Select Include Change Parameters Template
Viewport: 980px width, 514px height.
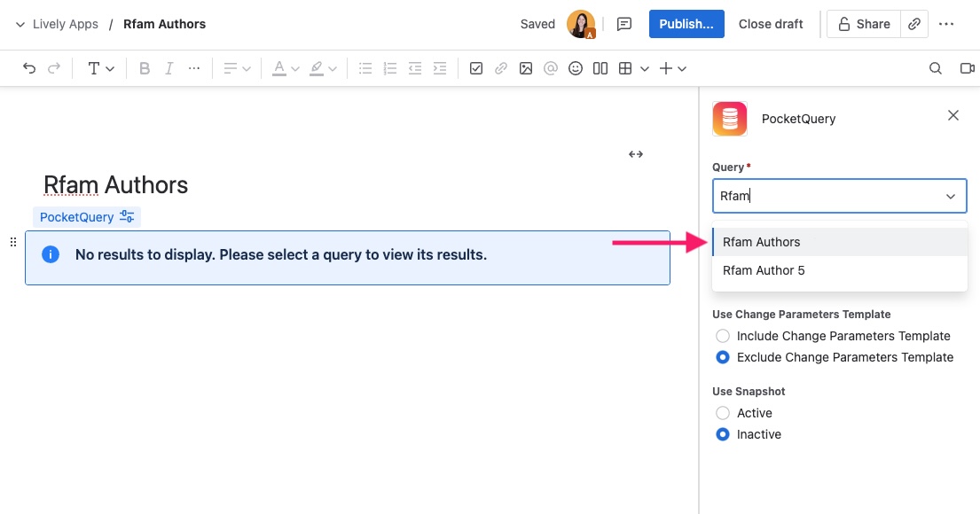[723, 336]
